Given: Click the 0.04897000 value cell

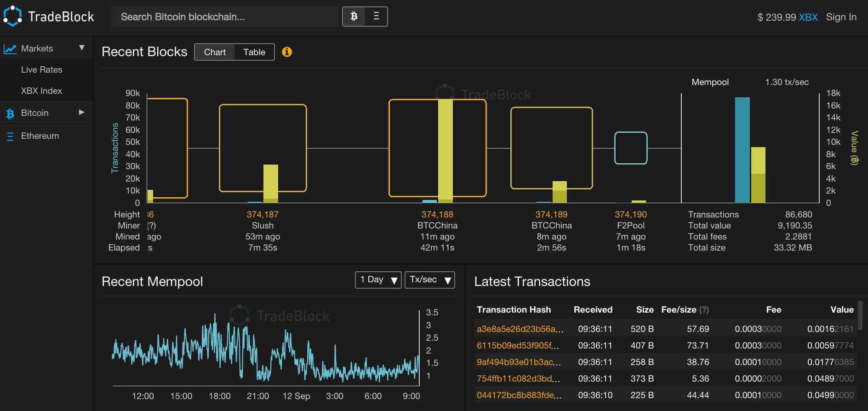Looking at the screenshot, I should [x=830, y=379].
